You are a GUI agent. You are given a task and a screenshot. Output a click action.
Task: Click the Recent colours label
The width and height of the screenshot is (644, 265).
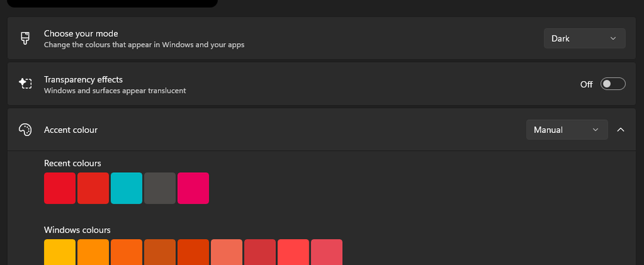click(72, 163)
